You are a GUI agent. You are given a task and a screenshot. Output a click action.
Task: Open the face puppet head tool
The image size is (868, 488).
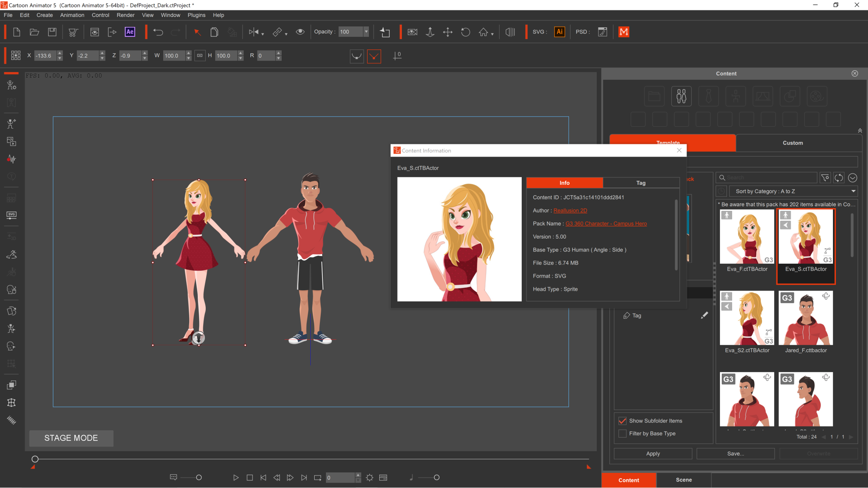12,290
